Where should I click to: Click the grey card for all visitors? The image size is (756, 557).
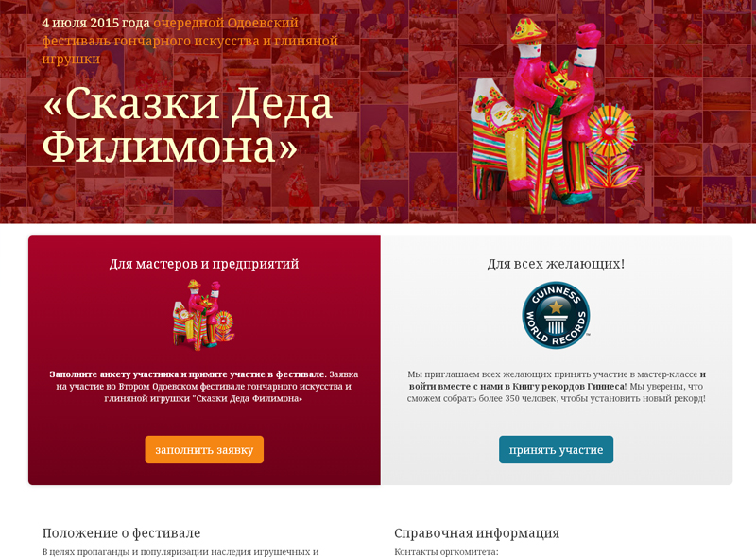[557, 360]
